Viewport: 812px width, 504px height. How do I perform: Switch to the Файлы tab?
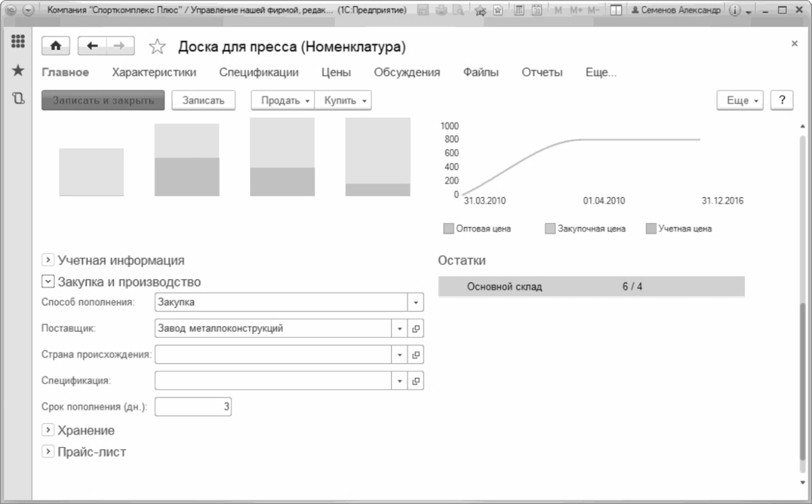481,73
